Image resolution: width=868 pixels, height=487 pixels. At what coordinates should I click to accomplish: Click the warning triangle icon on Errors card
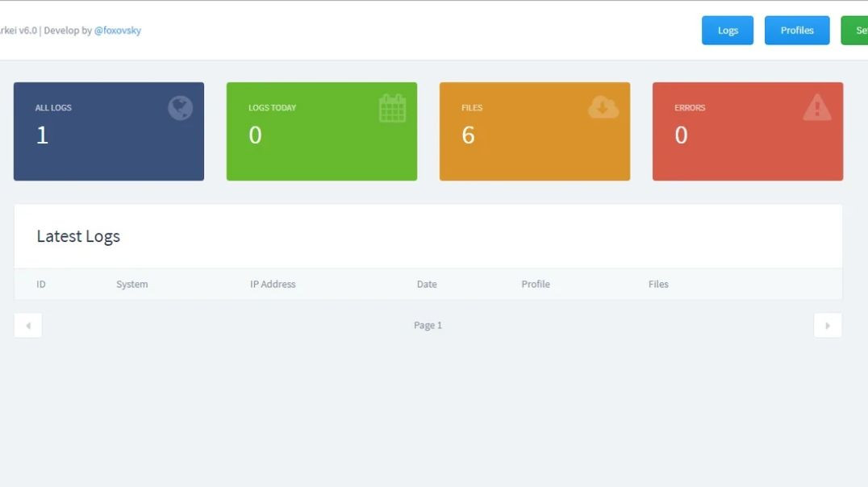[x=816, y=107]
